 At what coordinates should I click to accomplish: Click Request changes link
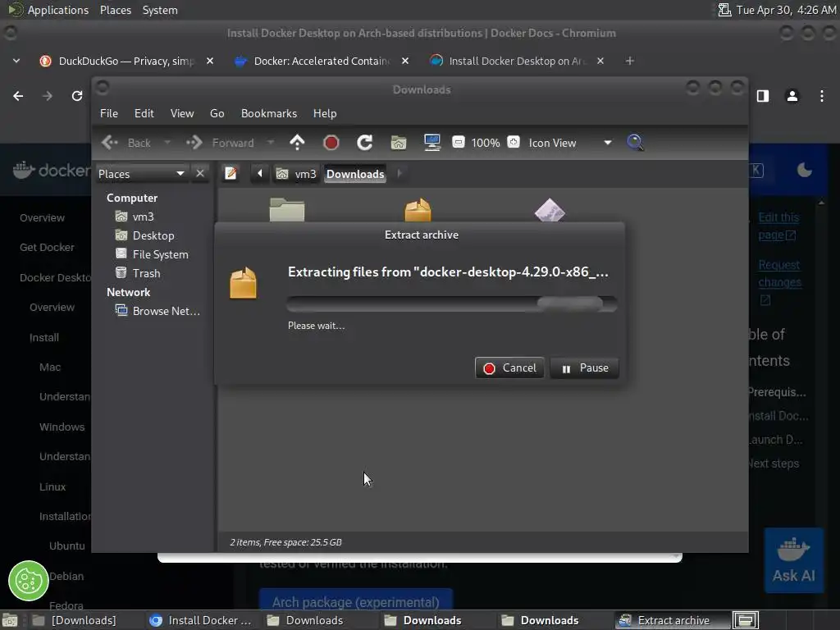(x=780, y=282)
